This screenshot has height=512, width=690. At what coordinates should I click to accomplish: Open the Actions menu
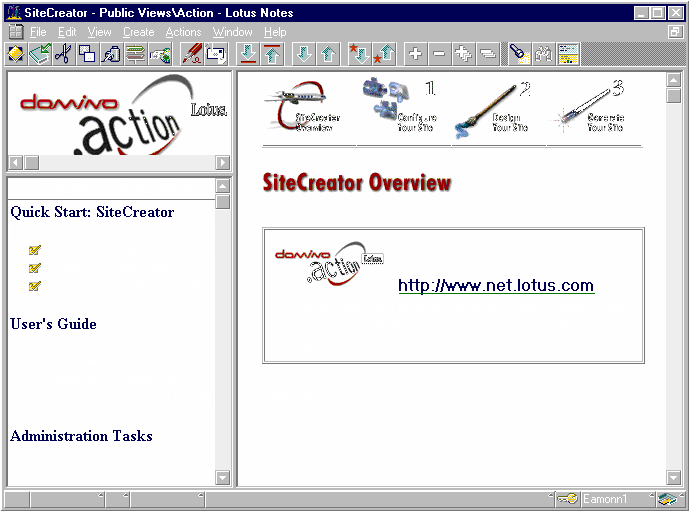[x=184, y=32]
